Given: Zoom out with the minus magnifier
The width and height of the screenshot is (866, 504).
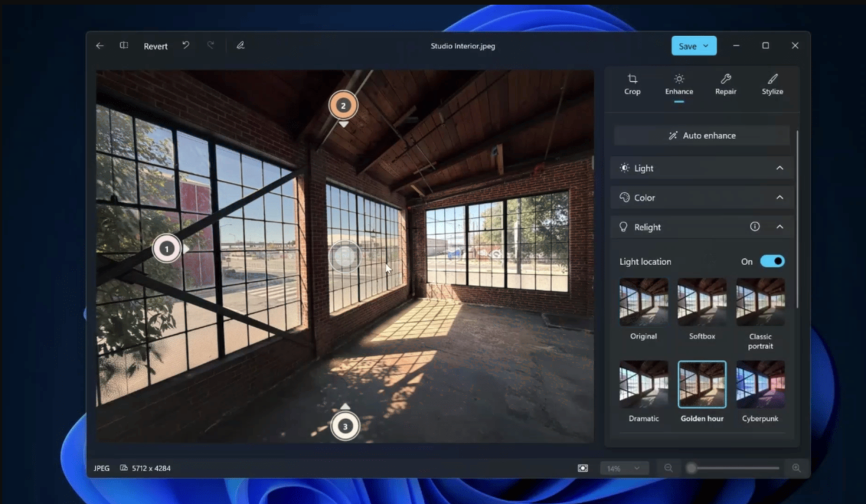Looking at the screenshot, I should pyautogui.click(x=668, y=468).
